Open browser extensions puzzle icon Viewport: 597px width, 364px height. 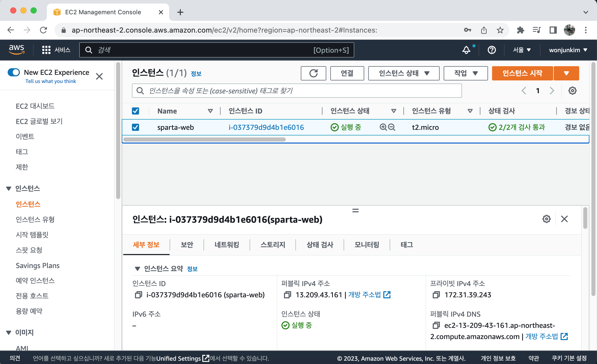pyautogui.click(x=521, y=30)
